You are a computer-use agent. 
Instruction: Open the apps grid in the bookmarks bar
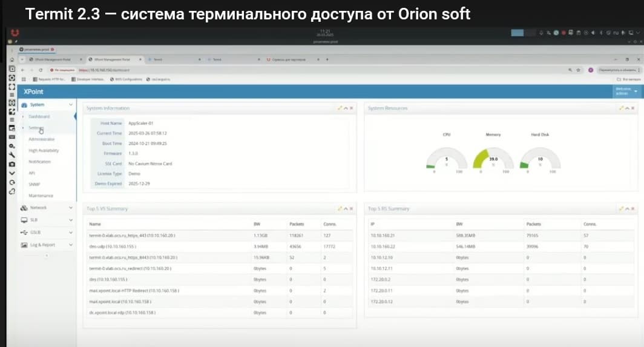coord(24,79)
